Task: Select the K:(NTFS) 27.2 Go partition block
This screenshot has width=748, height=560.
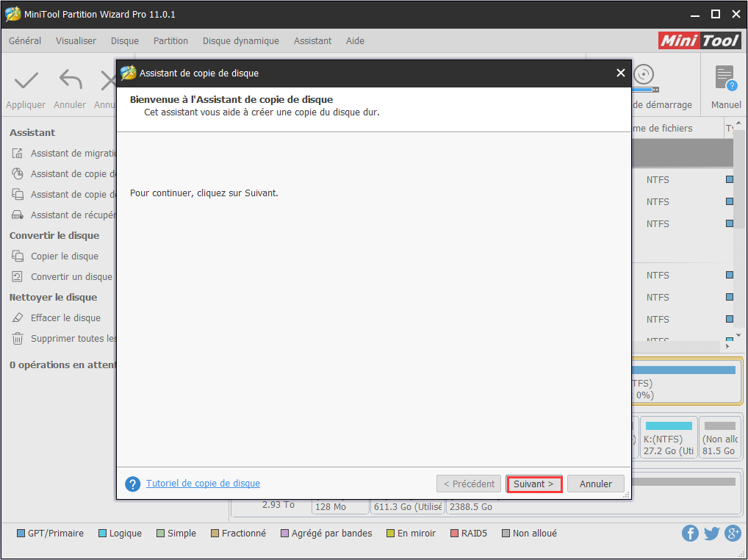Action: [669, 437]
